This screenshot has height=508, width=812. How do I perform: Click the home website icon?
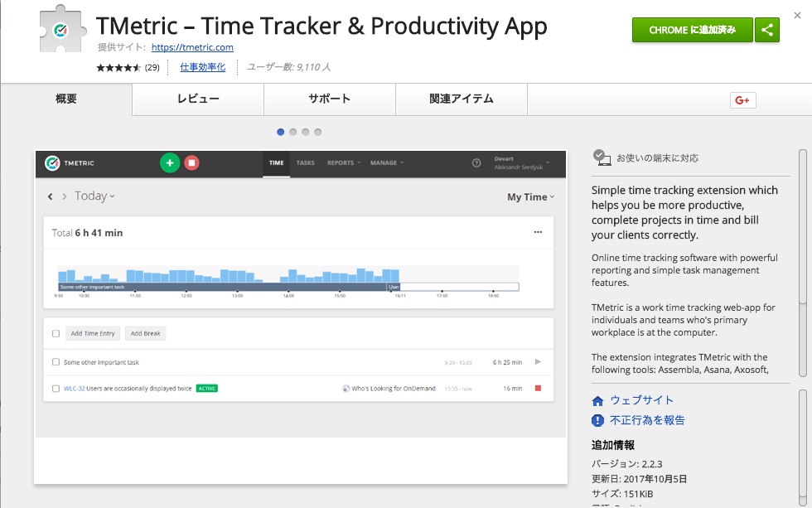tap(597, 401)
